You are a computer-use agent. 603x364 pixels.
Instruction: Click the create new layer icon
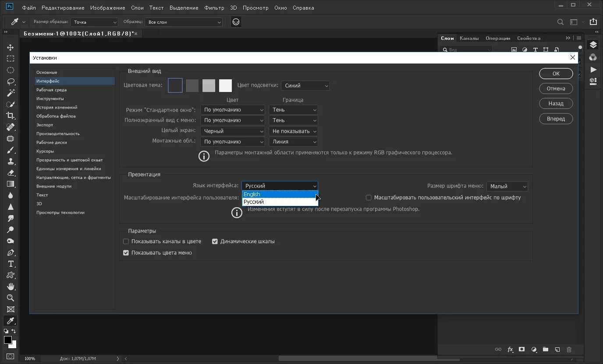[x=557, y=350]
